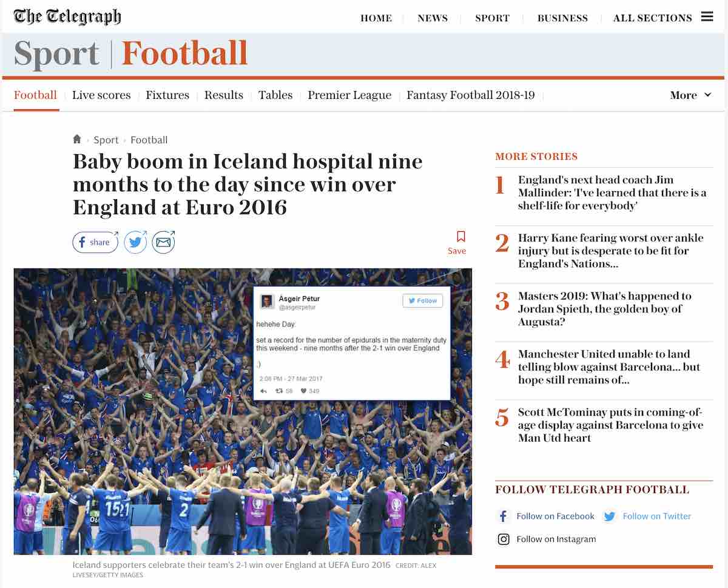The height and width of the screenshot is (588, 728).
Task: Click the tweet author avatar
Action: 267,302
